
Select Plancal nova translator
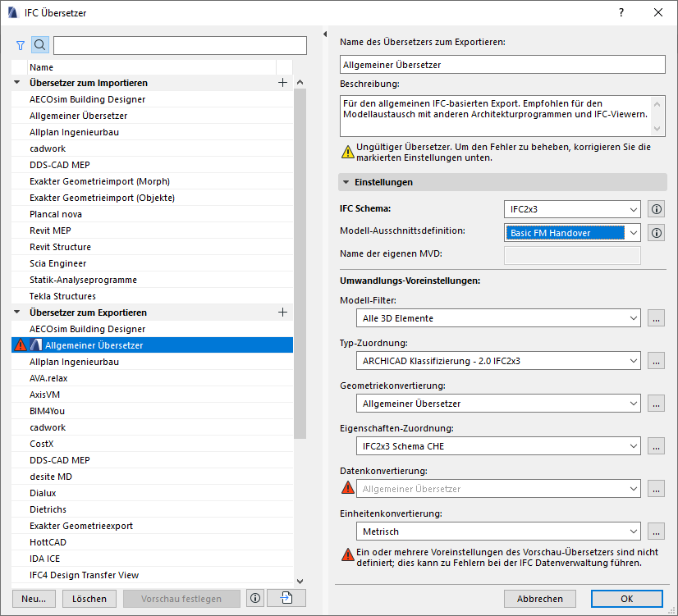[x=152, y=214]
